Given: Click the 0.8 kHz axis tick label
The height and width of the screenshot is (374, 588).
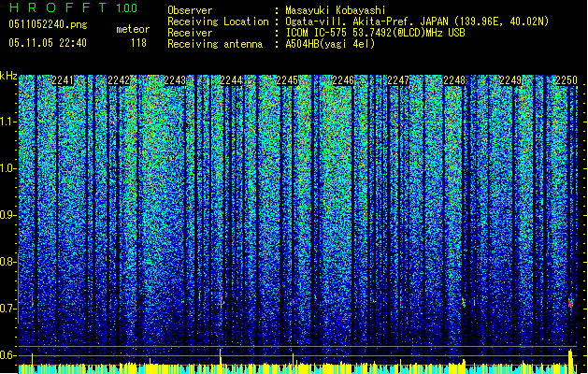Looking at the screenshot, I should click(x=8, y=262).
